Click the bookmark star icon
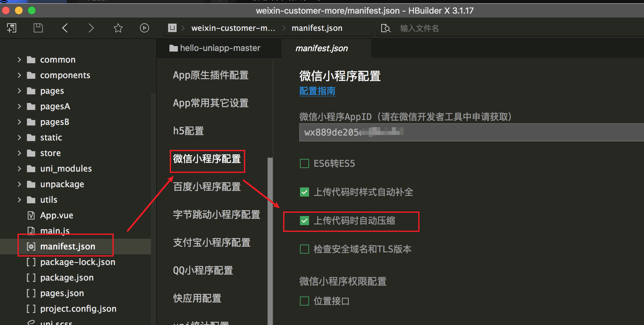 click(x=118, y=28)
